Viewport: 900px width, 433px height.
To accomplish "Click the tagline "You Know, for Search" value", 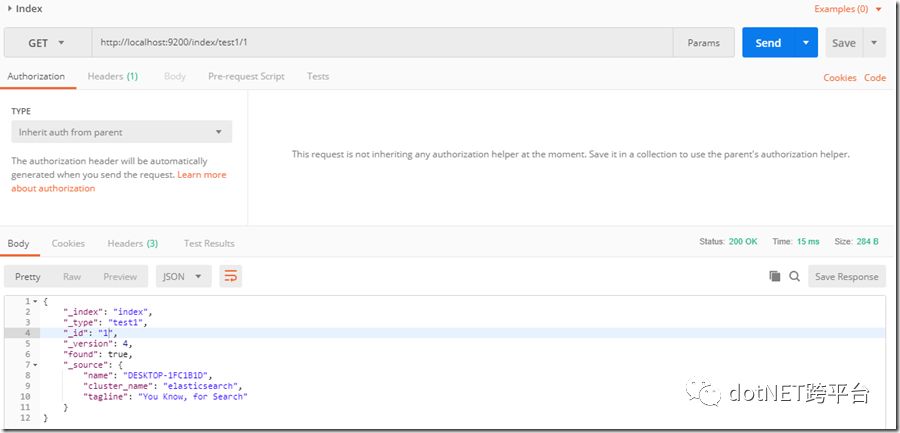I will pos(192,397).
